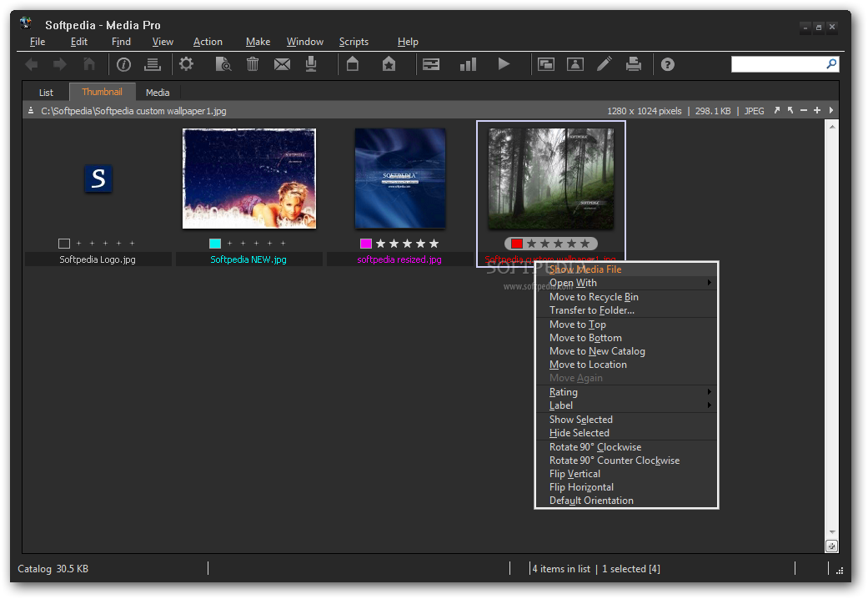Choose Move to New Catalog

[626, 351]
